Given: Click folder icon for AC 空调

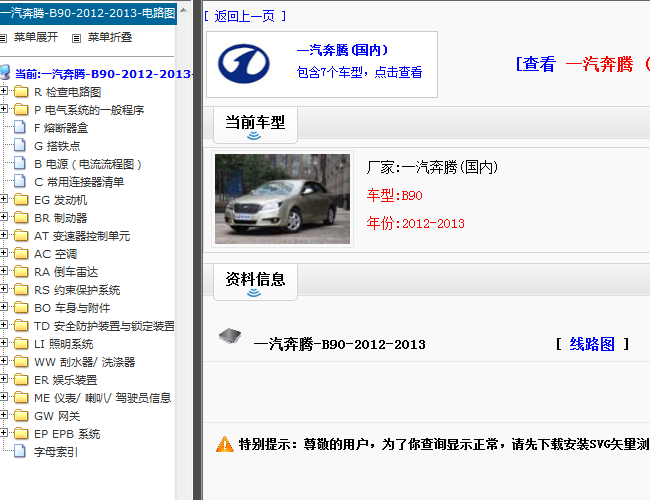Looking at the screenshot, I should click(21, 253).
